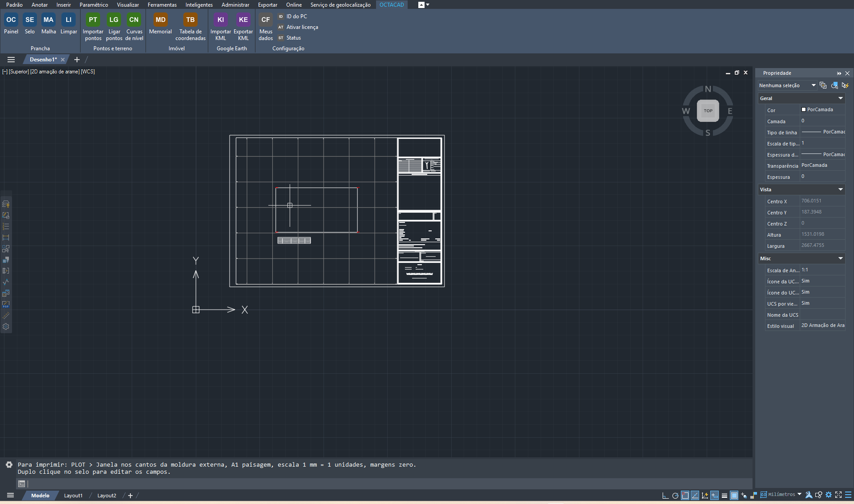The width and height of the screenshot is (854, 504).
Task: Toggle dynamic input in status bar
Action: click(x=714, y=495)
